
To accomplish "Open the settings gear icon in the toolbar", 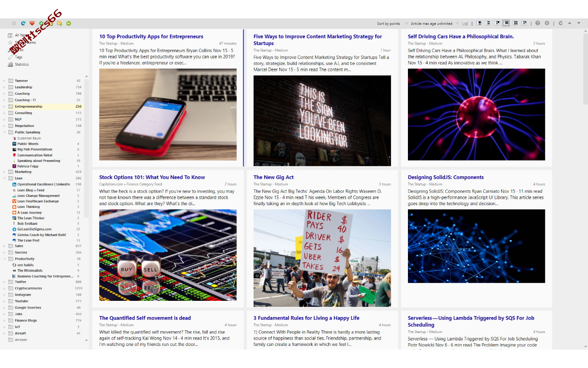I will pyautogui.click(x=547, y=23).
